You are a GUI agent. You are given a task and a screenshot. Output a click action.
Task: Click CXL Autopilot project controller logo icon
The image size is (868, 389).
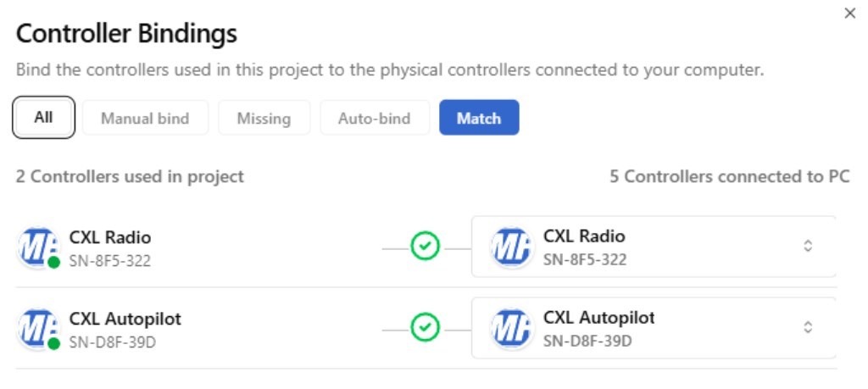pyautogui.click(x=37, y=329)
